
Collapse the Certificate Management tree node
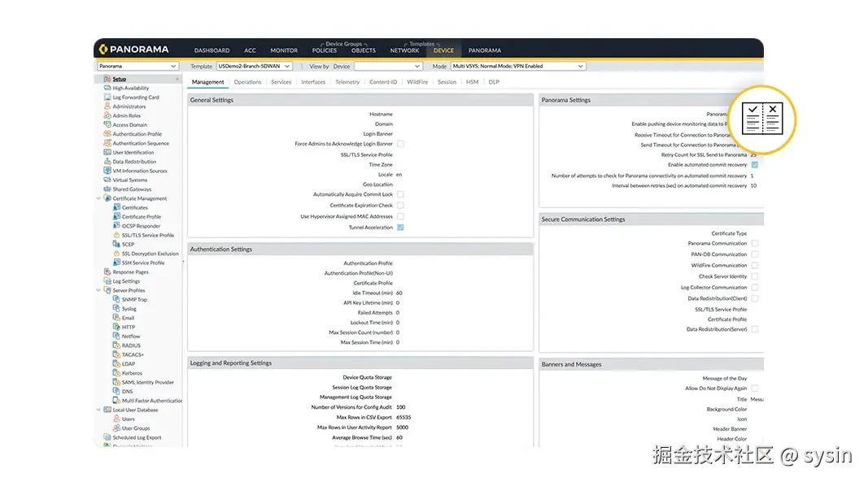[x=99, y=198]
